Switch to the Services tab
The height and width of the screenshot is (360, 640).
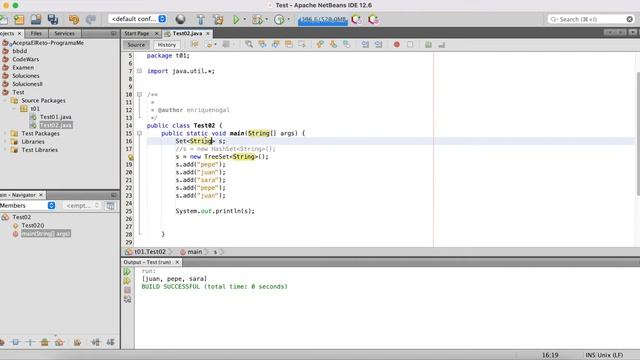pyautogui.click(x=64, y=33)
